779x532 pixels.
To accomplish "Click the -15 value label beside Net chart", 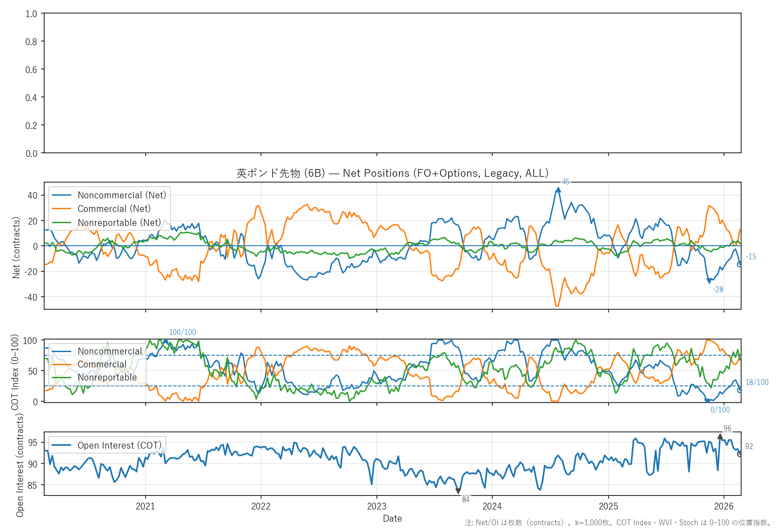I will pyautogui.click(x=751, y=257).
